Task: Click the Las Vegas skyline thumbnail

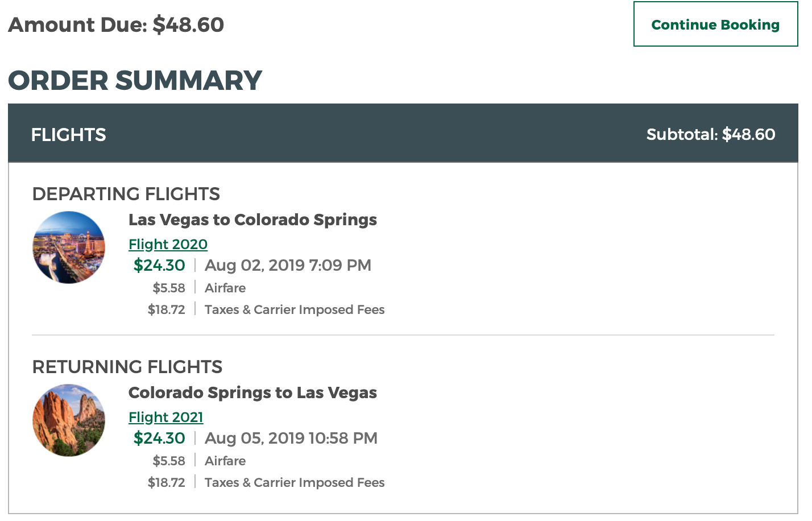Action: [69, 247]
